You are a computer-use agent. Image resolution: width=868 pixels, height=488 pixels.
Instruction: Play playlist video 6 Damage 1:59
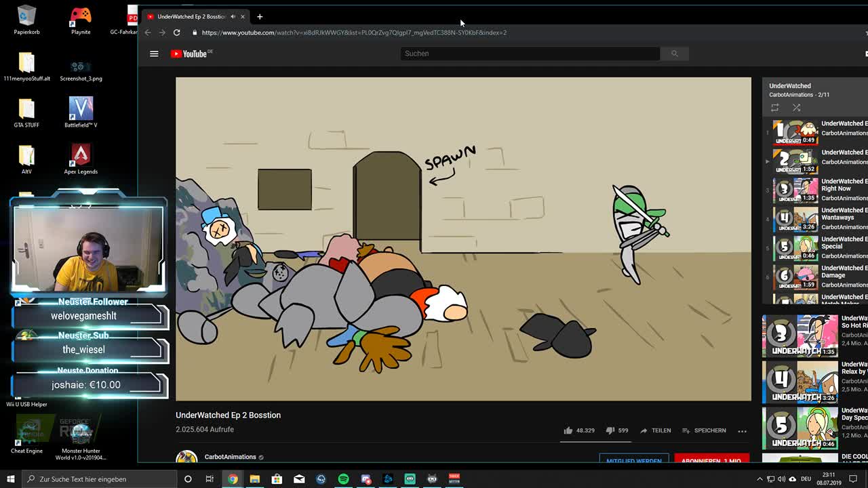(796, 277)
